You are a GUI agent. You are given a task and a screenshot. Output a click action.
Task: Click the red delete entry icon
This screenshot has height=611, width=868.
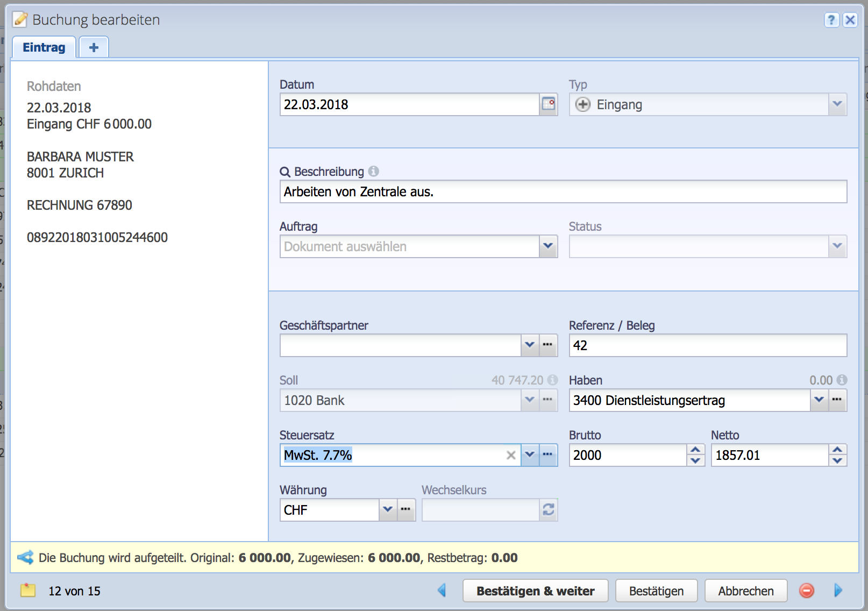806,591
